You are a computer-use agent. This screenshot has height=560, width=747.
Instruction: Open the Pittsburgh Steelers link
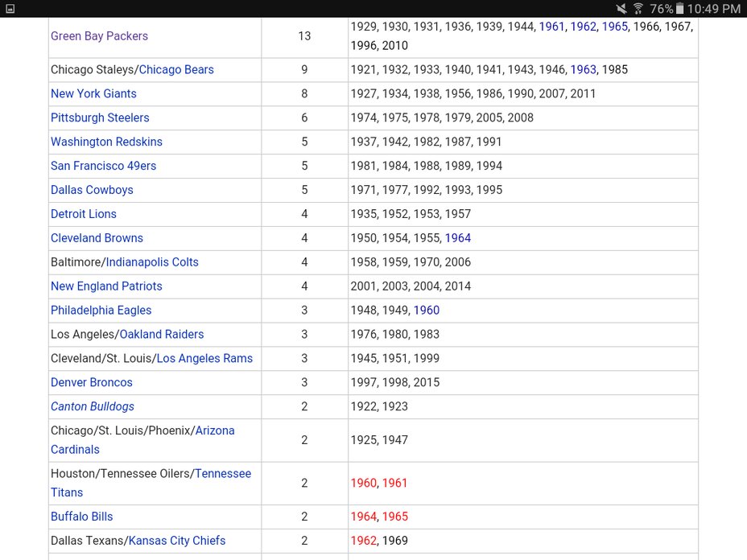click(100, 118)
